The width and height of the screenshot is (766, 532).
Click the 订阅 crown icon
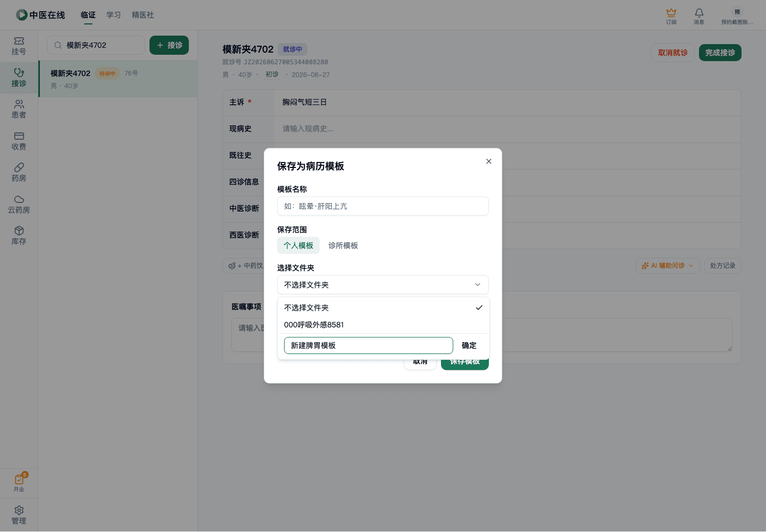(671, 12)
